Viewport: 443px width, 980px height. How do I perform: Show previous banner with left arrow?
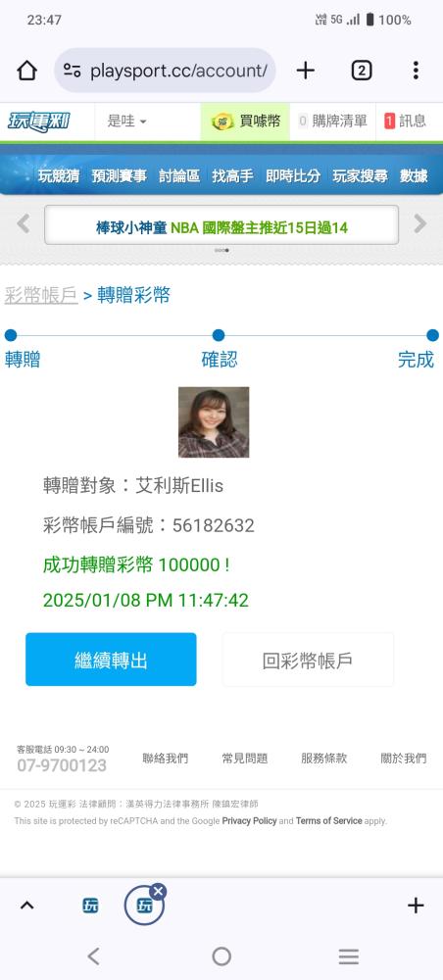(24, 223)
